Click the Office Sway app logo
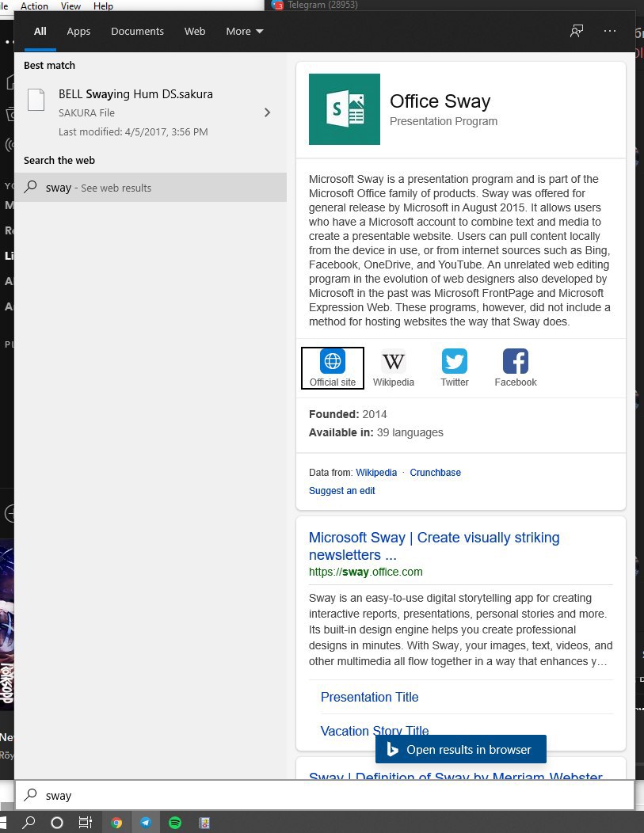 [345, 109]
